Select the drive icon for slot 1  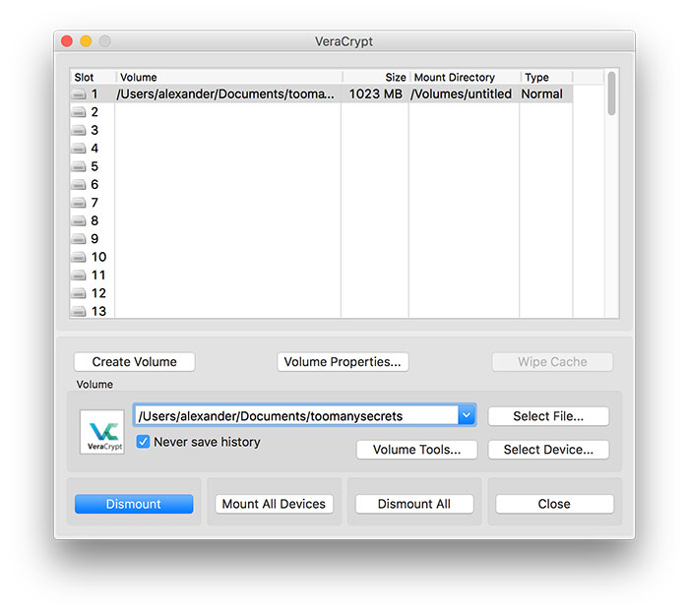click(79, 94)
